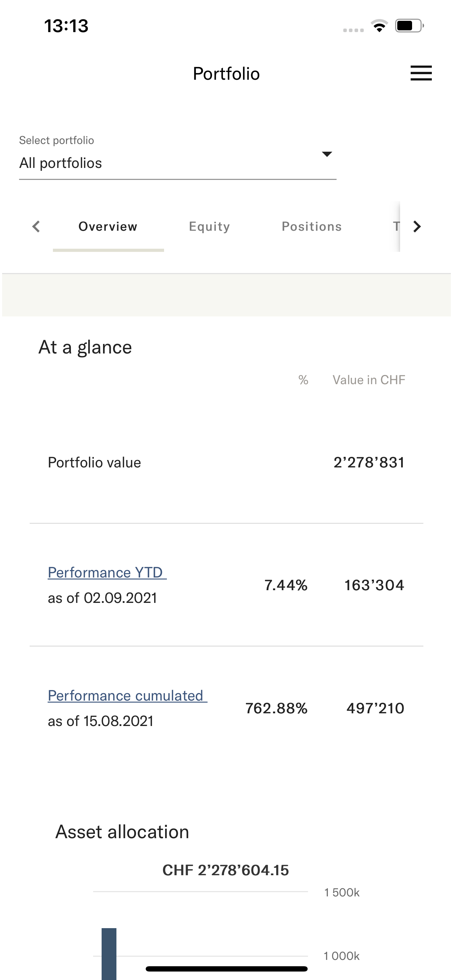Screen dimensions: 453x980
Task: Tap the left chevron to scroll the tabs back
Action: point(36,227)
